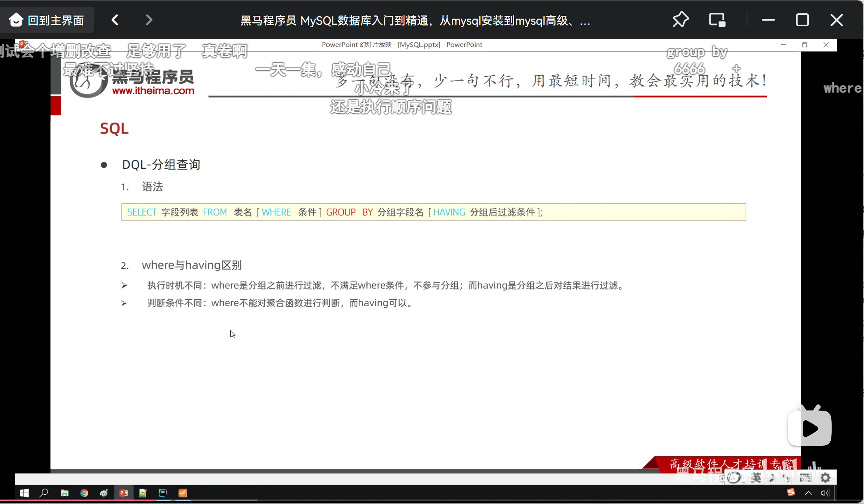
Task: Click the orange app icon in the taskbar
Action: tap(183, 493)
